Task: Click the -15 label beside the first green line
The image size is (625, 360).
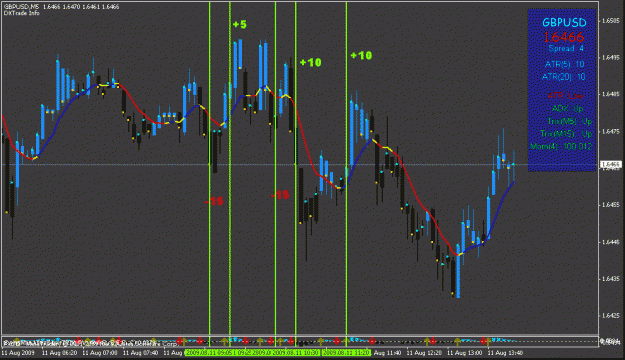Action: pos(214,201)
